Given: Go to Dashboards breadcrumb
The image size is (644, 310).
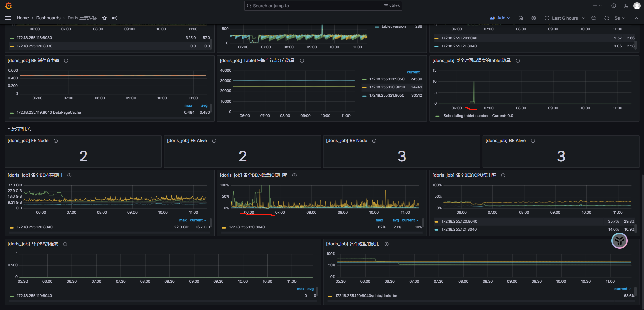Looking at the screenshot, I should pos(48,18).
